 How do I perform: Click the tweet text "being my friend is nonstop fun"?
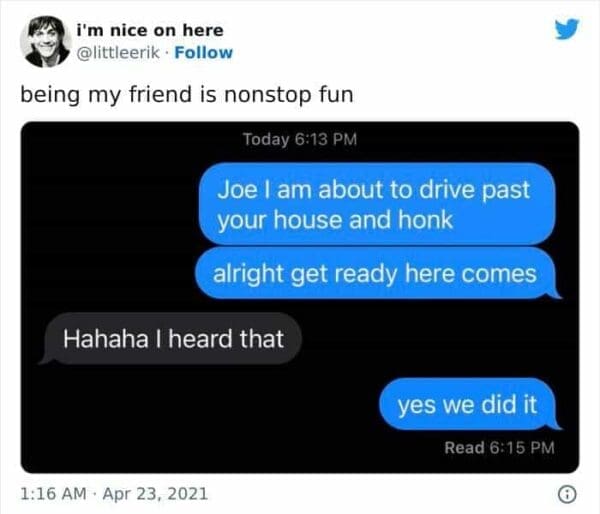click(187, 95)
